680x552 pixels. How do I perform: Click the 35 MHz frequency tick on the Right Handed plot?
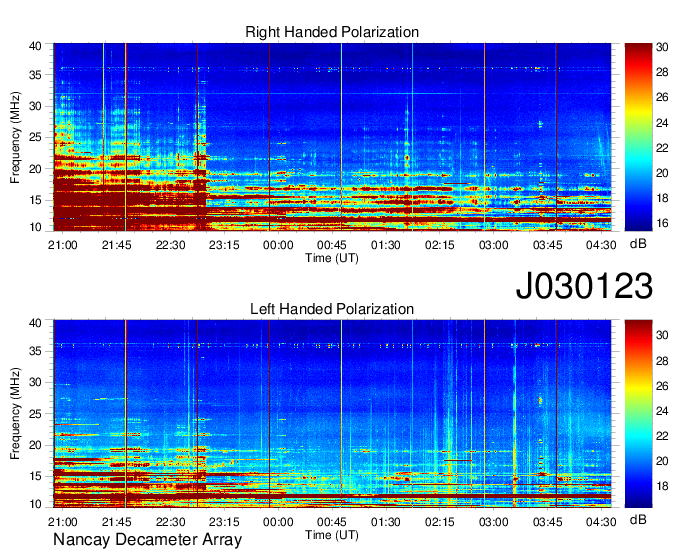point(35,75)
